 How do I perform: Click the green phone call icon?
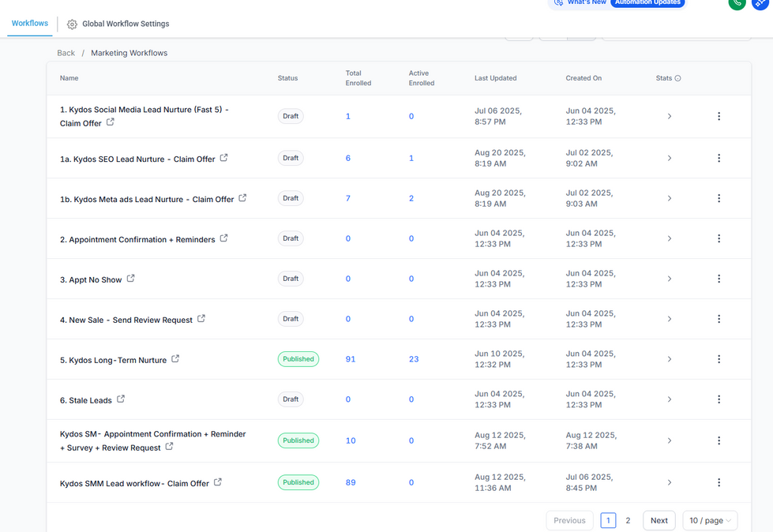737,2
